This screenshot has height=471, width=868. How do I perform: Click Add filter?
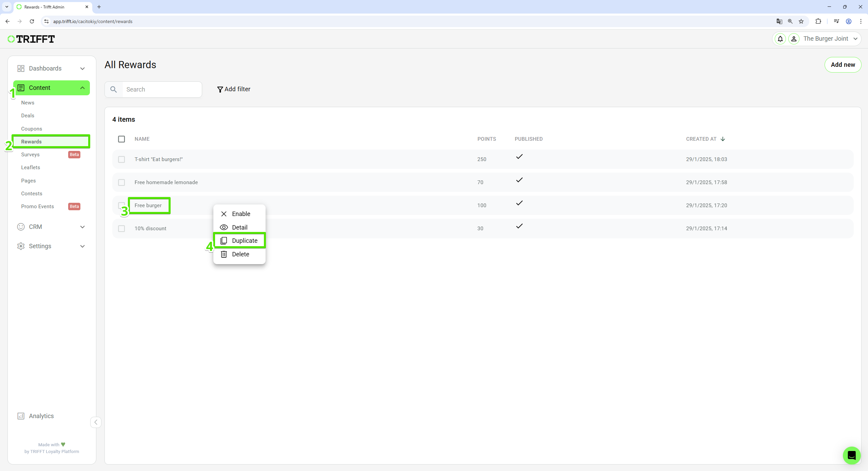point(234,89)
